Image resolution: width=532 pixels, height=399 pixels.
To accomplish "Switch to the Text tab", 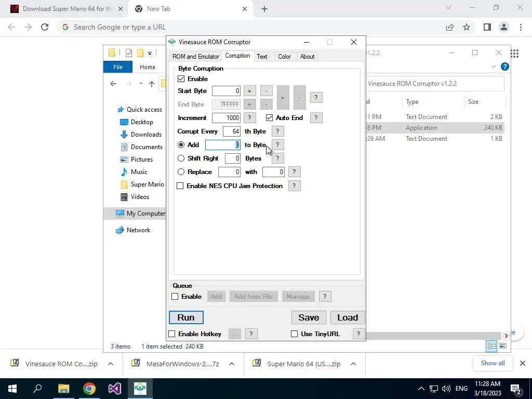I will pyautogui.click(x=262, y=57).
